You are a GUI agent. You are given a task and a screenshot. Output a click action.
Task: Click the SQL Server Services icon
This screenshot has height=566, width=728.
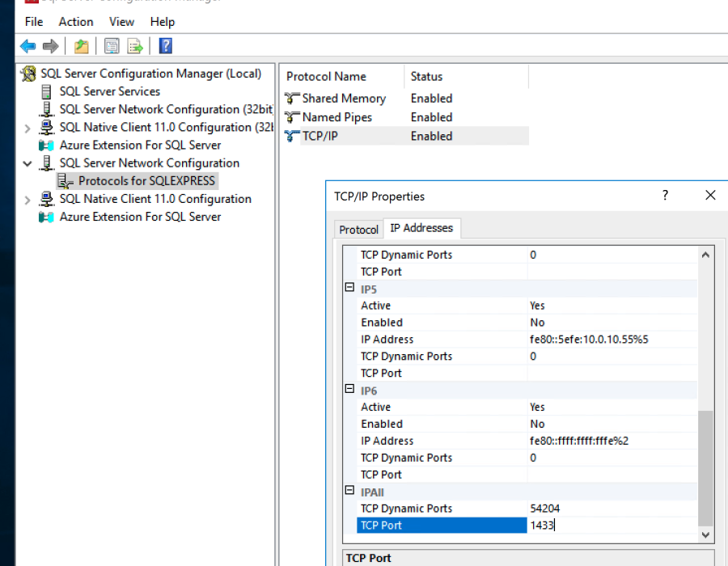[x=46, y=91]
